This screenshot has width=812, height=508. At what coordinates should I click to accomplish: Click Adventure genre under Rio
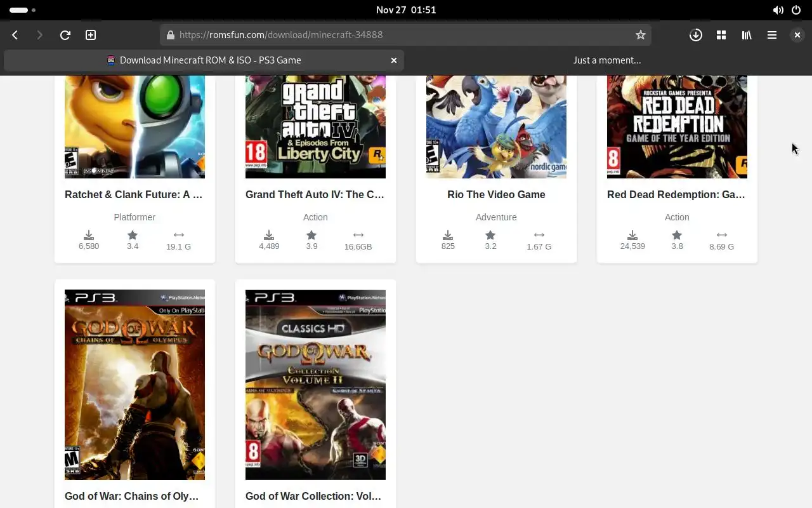point(496,217)
